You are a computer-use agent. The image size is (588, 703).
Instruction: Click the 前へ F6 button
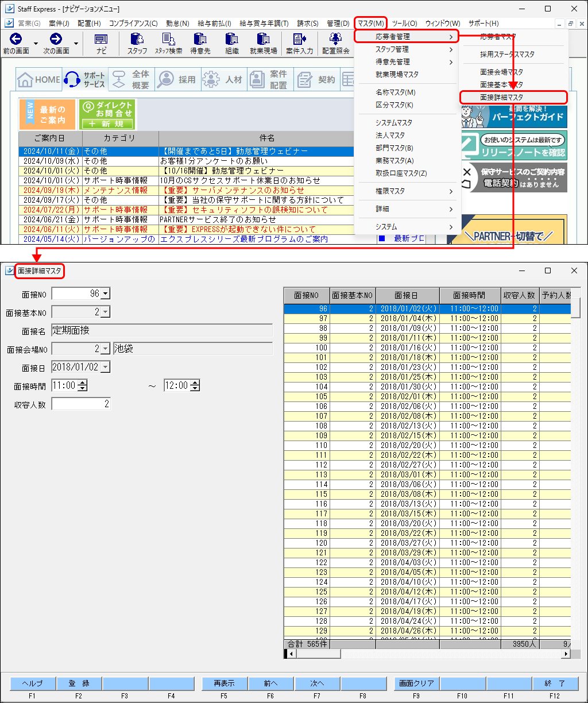coord(270,683)
